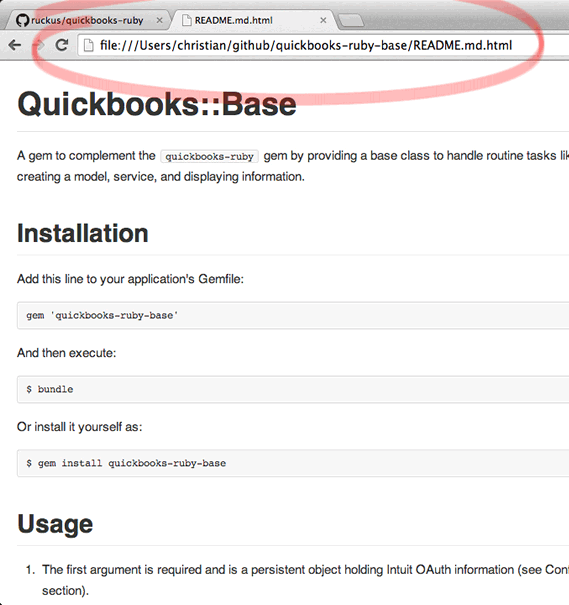This screenshot has width=569, height=605.
Task: Reload the page with the refresh icon
Action: (62, 45)
